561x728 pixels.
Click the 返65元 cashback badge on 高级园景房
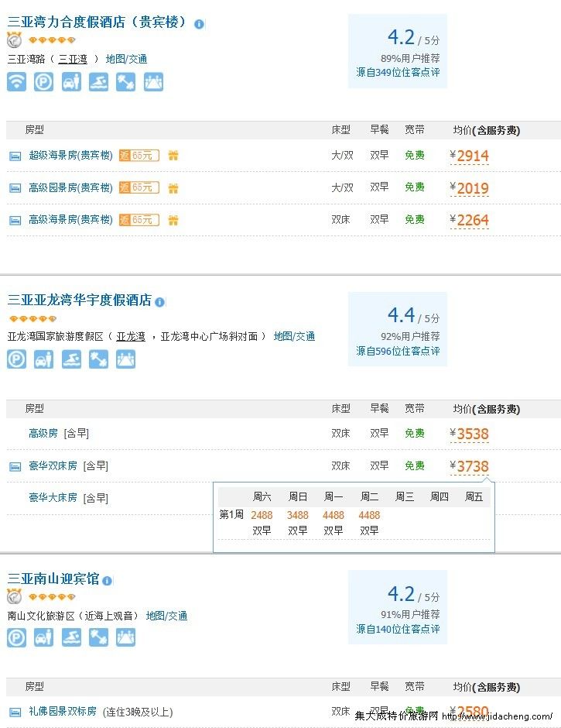tap(139, 187)
